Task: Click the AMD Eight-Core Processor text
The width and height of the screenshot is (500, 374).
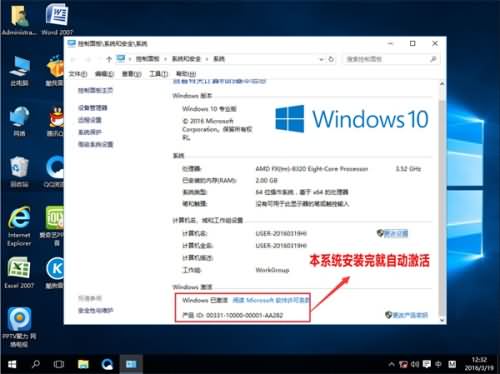Action: point(312,169)
